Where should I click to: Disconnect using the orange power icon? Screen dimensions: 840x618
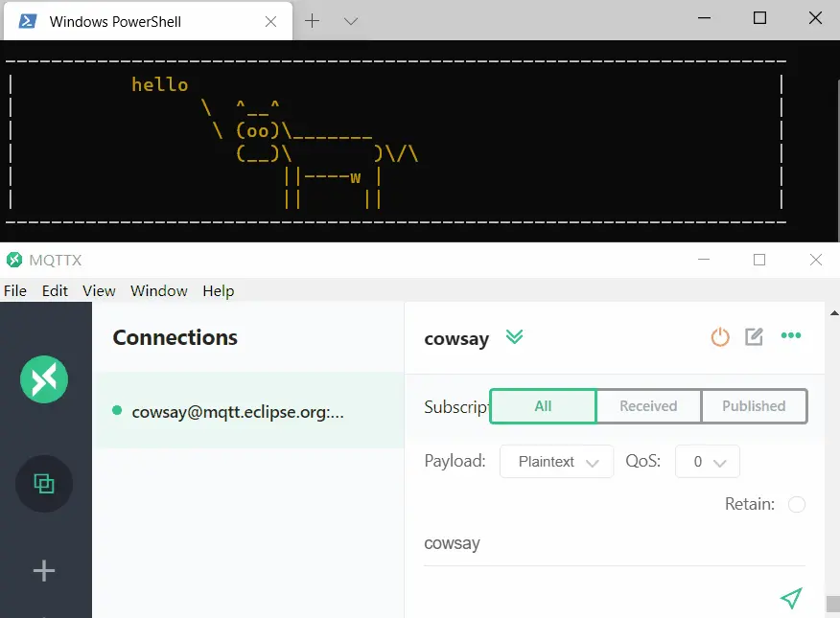click(720, 337)
